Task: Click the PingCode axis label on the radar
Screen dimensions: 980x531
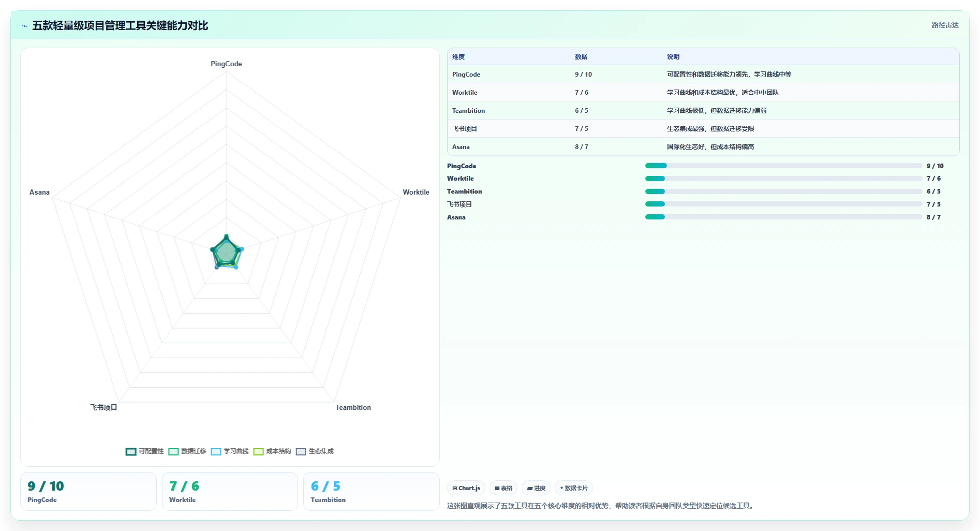Action: pos(226,64)
